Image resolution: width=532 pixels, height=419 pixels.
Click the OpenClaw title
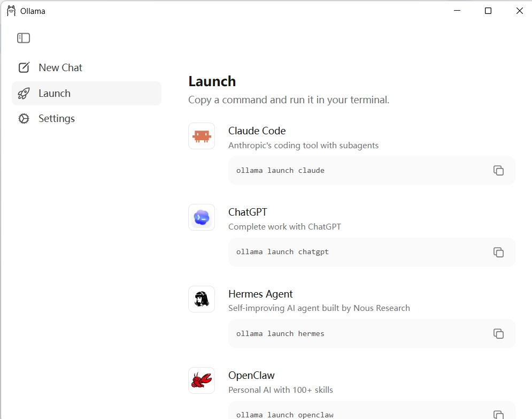(x=251, y=376)
